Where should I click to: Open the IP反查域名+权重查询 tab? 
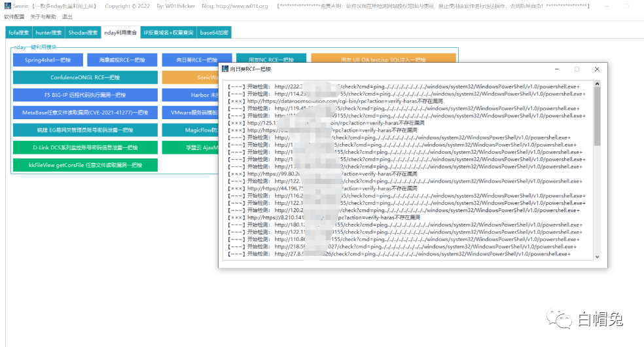pyautogui.click(x=168, y=33)
